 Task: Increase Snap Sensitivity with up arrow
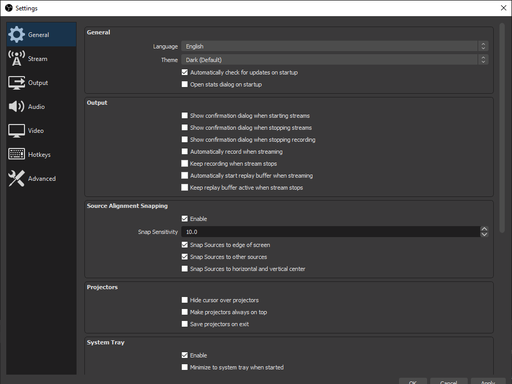click(x=484, y=229)
